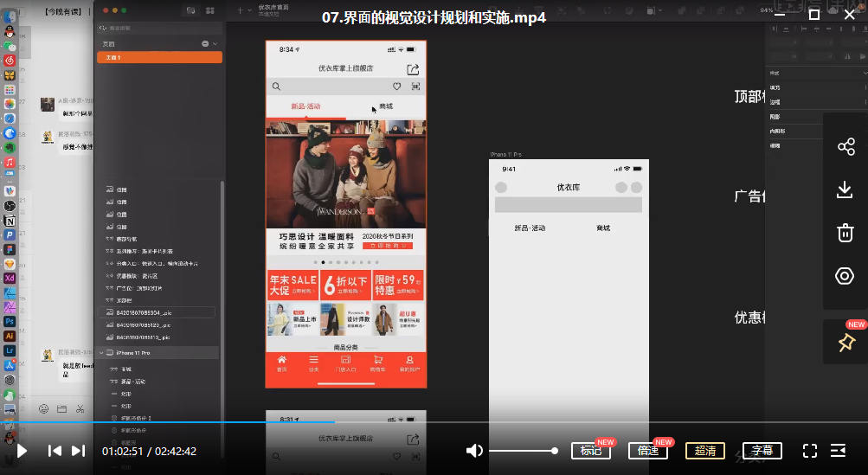
Task: Select the orange 页面 1 page row
Action: (x=159, y=57)
